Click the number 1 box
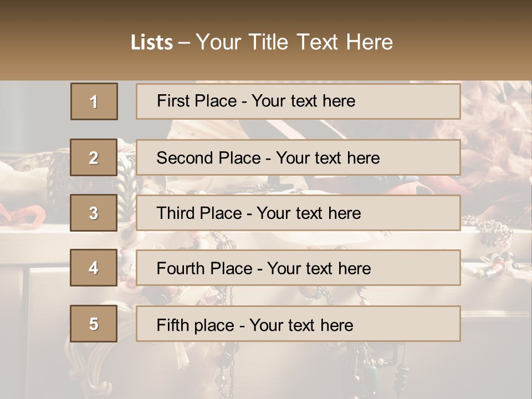The height and width of the screenshot is (399, 532). click(x=94, y=101)
